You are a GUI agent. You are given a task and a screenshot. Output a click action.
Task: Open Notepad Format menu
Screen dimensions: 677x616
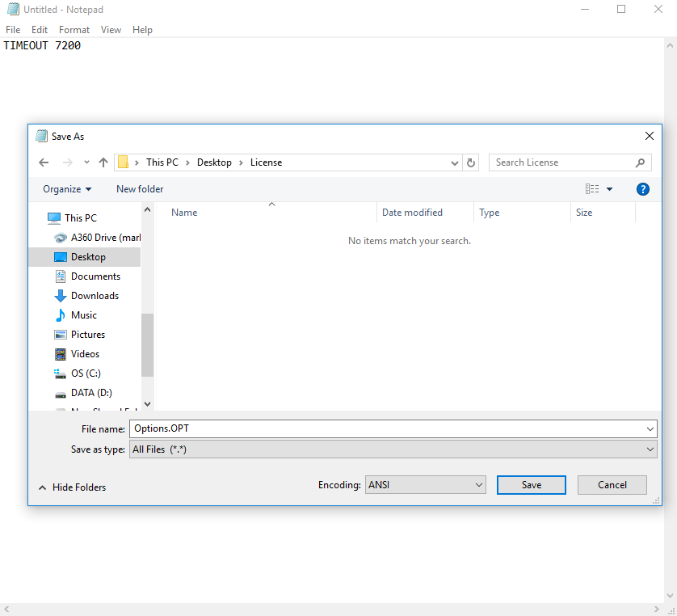pyautogui.click(x=74, y=30)
